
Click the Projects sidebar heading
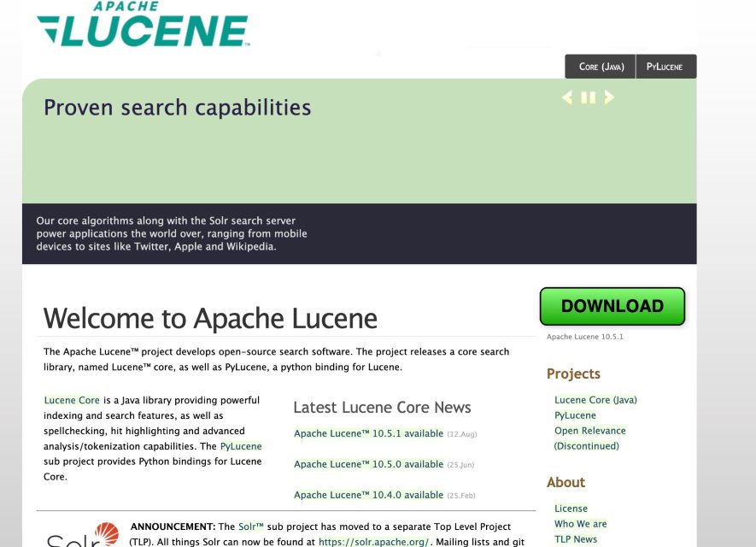tap(573, 373)
